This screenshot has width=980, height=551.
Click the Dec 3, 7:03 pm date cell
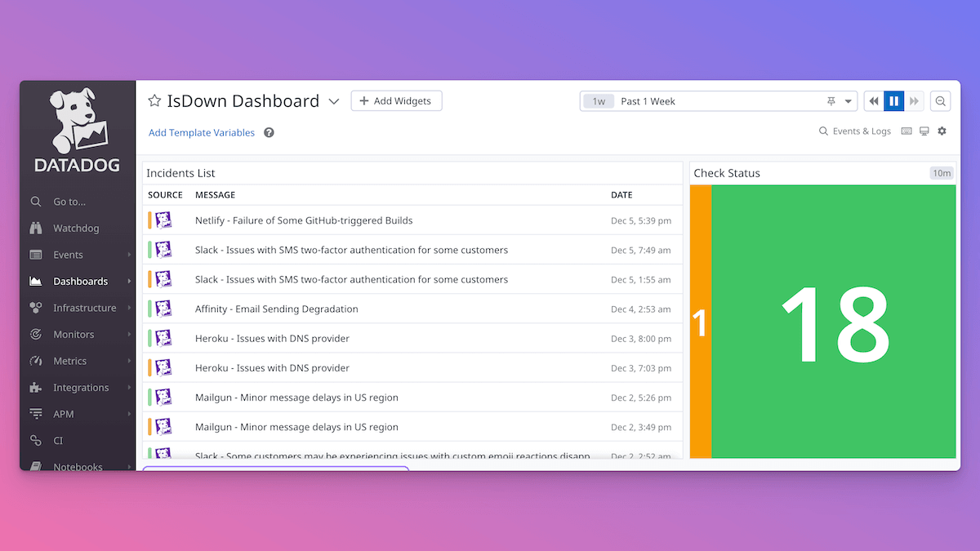[640, 368]
